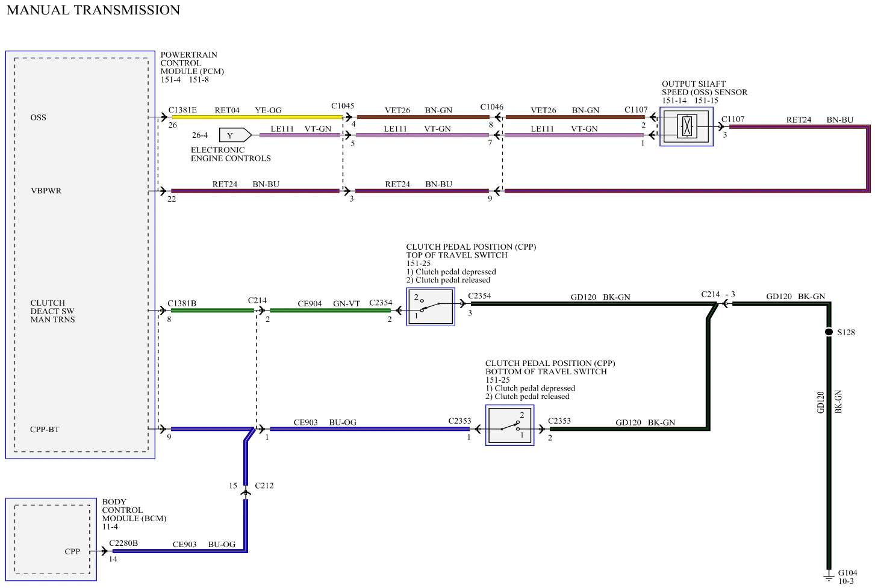This screenshot has height=588, width=875.
Task: Click the CPP TOP OF TRAVEL SWITCH heading
Action: tap(471, 251)
